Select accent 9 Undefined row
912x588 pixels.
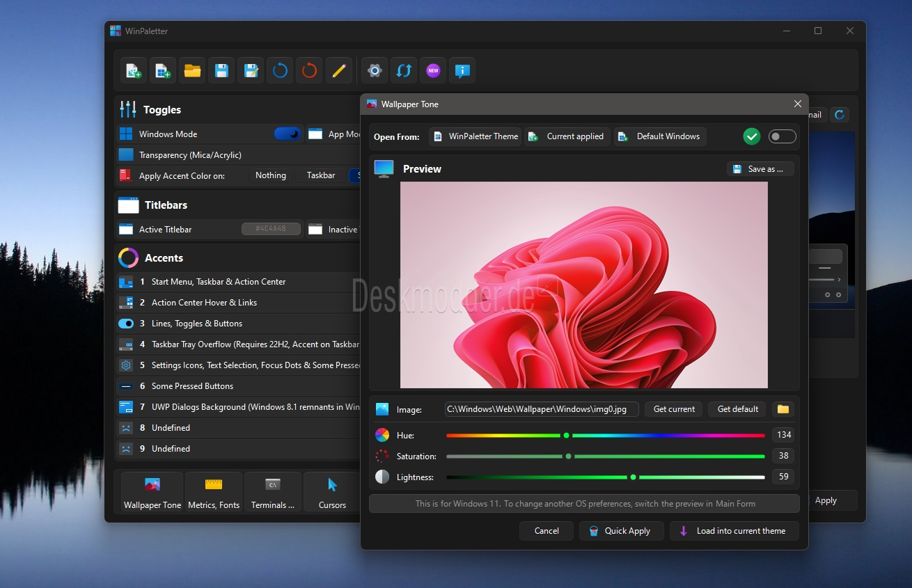[x=238, y=449]
